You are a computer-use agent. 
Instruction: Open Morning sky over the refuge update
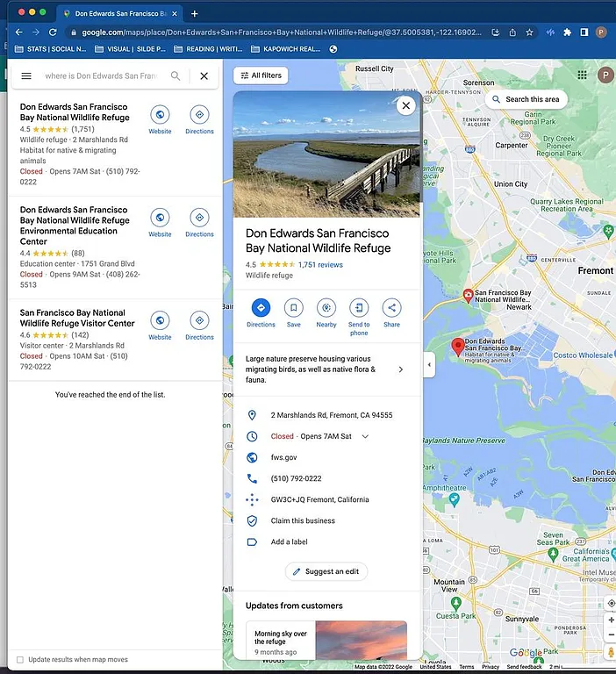click(326, 641)
